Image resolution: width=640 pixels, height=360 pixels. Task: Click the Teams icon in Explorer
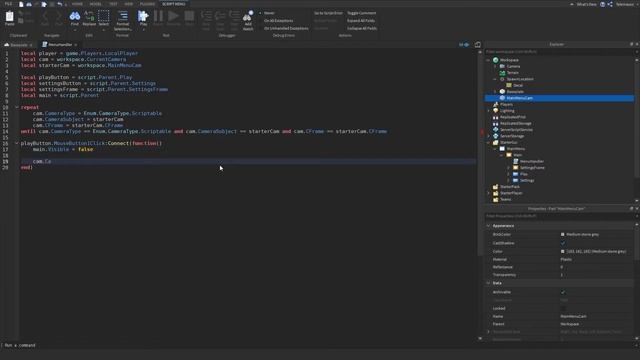coord(496,199)
